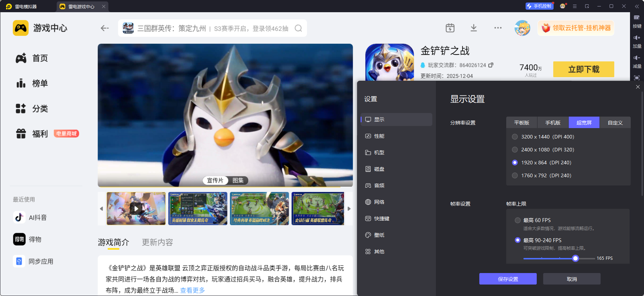
Task: Open 磁盘 settings
Action: click(x=396, y=169)
